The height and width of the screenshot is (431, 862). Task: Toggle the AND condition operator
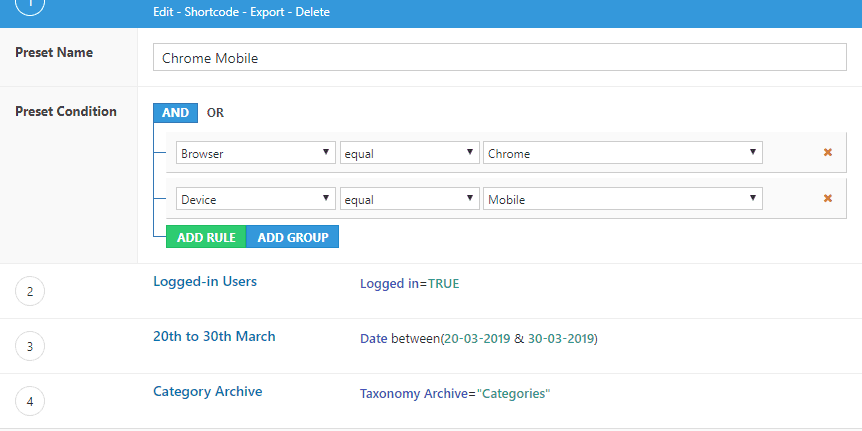point(175,113)
